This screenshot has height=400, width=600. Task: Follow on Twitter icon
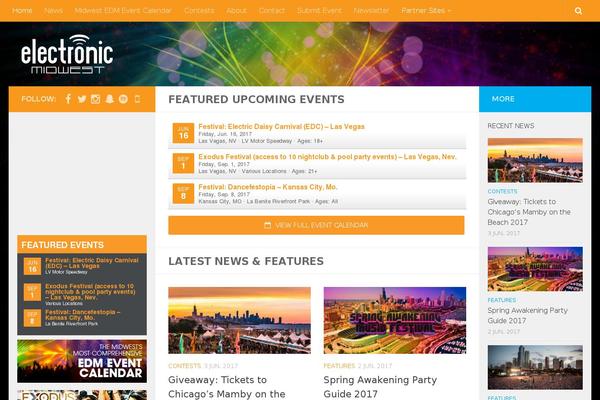pyautogui.click(x=82, y=99)
